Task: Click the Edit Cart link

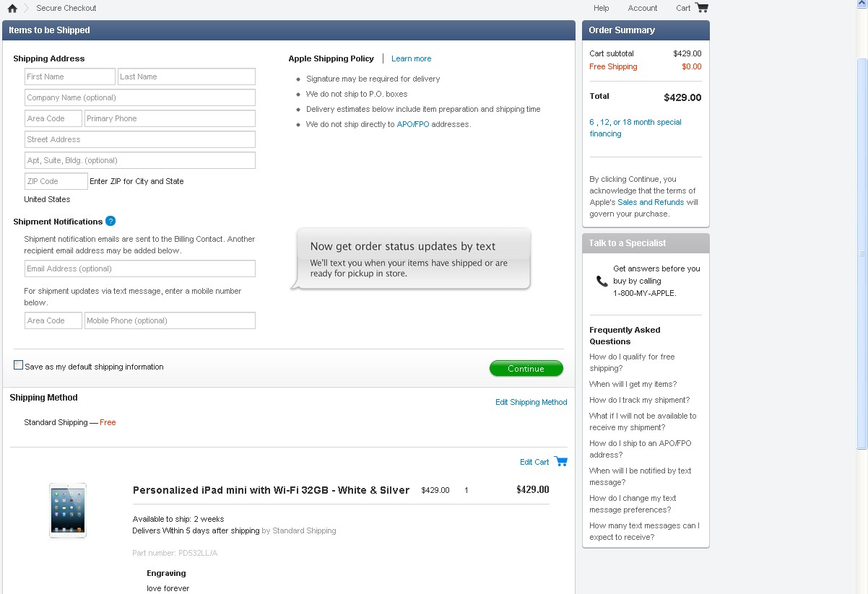Action: (x=534, y=462)
